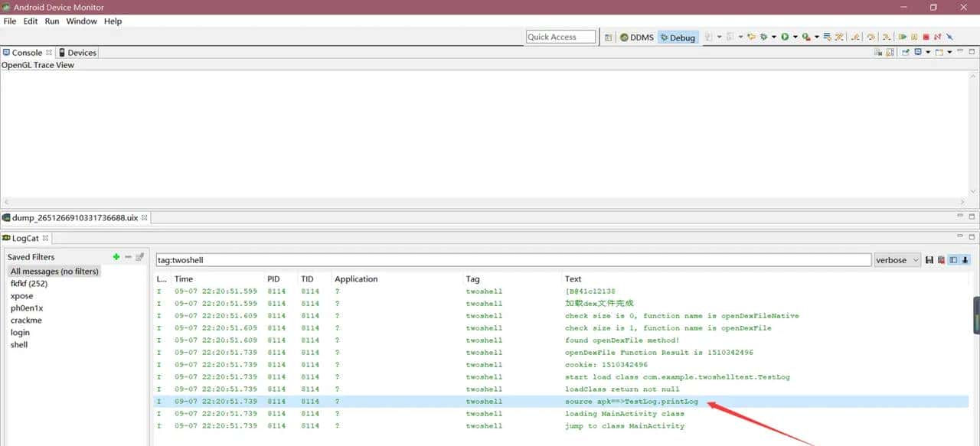Save the logcat output to file

[929, 260]
